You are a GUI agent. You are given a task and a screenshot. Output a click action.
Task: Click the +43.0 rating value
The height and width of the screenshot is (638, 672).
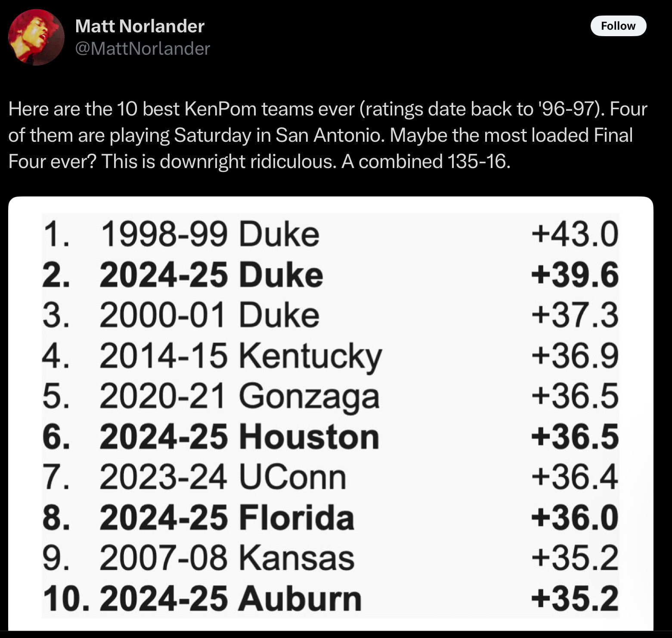coord(574,234)
